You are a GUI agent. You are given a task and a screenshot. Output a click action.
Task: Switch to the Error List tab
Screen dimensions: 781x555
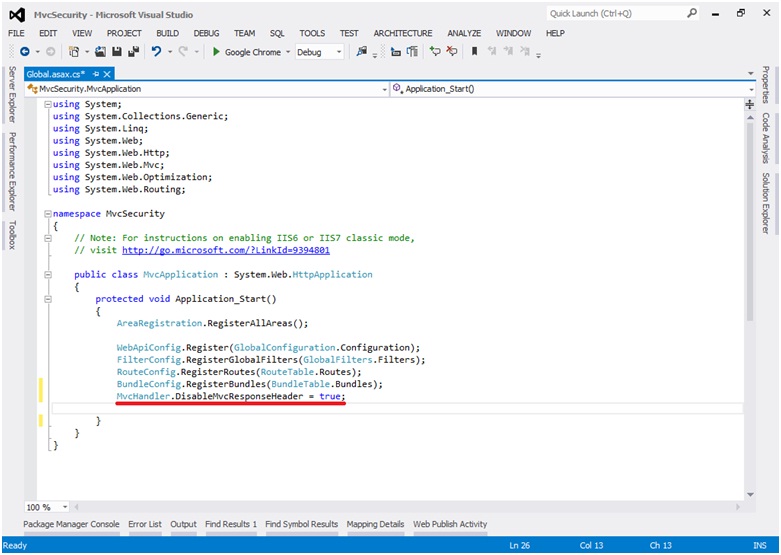pyautogui.click(x=144, y=524)
